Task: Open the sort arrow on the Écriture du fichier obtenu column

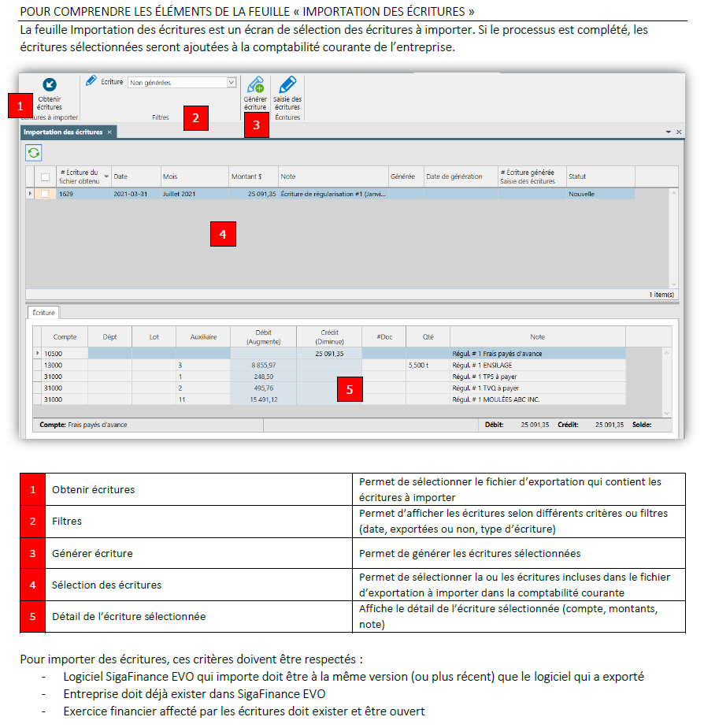Action: click(x=106, y=177)
